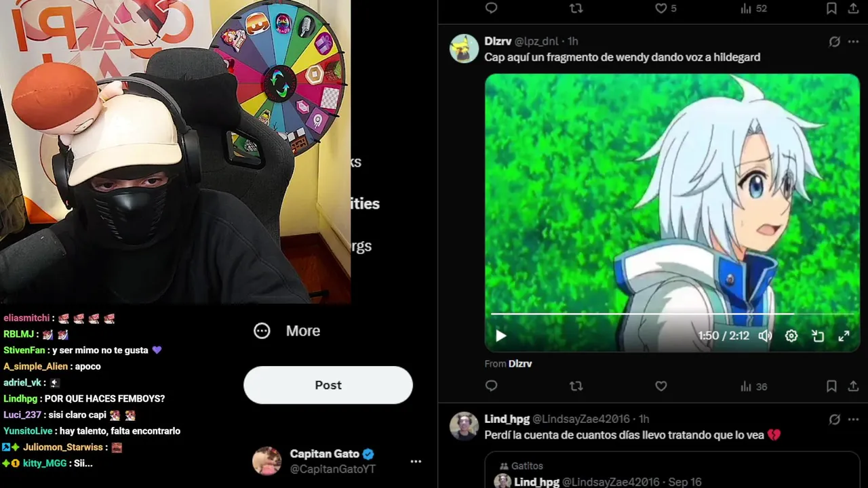The width and height of the screenshot is (868, 488).
Task: Open video settings gear icon
Action: tap(791, 335)
